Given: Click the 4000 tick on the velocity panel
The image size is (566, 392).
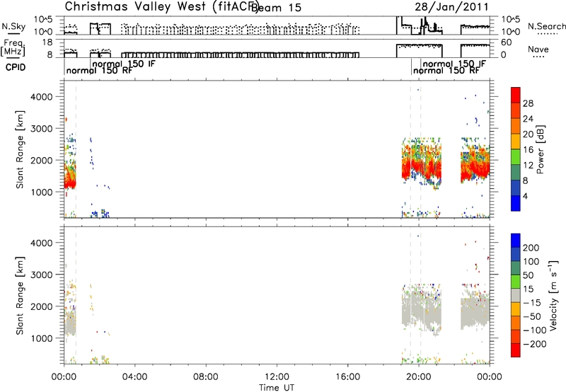Looking at the screenshot, I should point(42,243).
